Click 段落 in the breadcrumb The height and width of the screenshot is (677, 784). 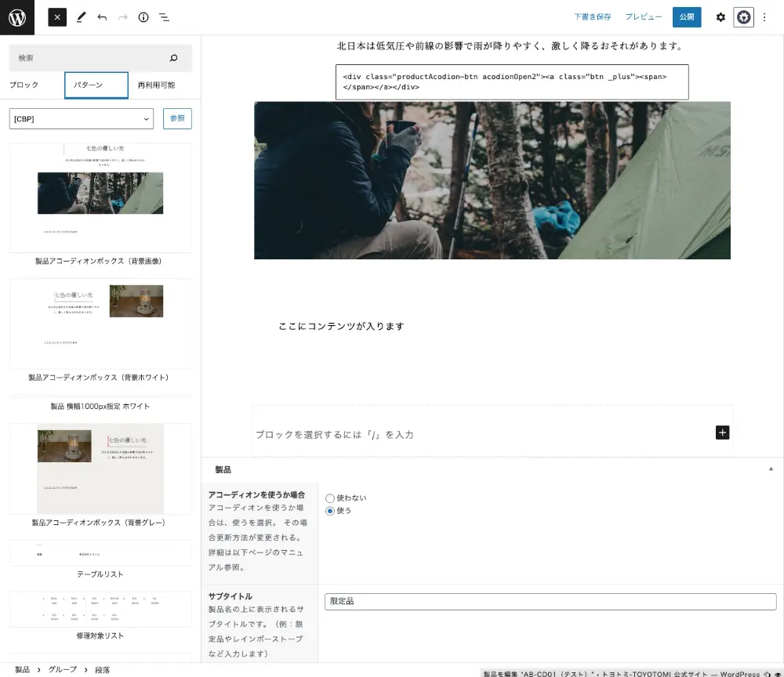point(102,669)
